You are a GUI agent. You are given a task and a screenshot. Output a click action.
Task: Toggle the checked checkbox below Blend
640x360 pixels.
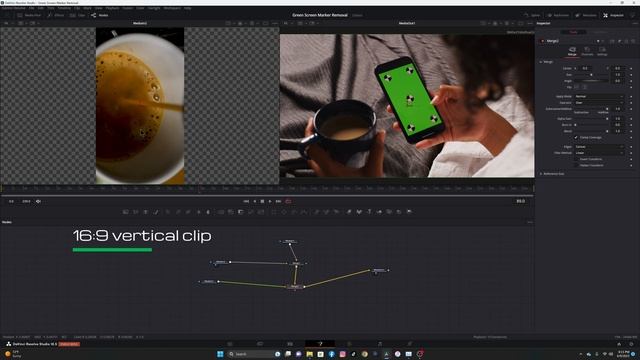[x=576, y=137]
